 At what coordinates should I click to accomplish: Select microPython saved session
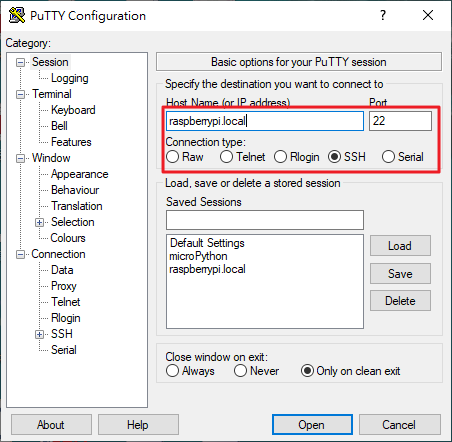[x=198, y=256]
